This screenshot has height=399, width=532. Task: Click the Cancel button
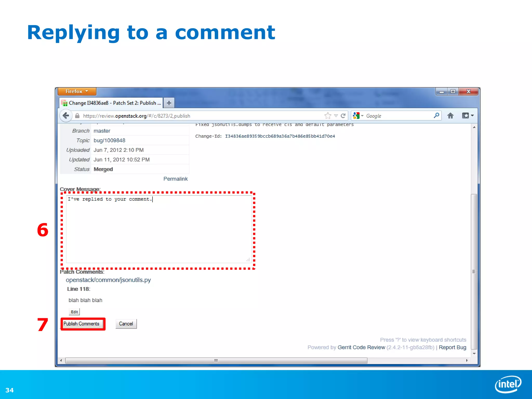pos(126,324)
